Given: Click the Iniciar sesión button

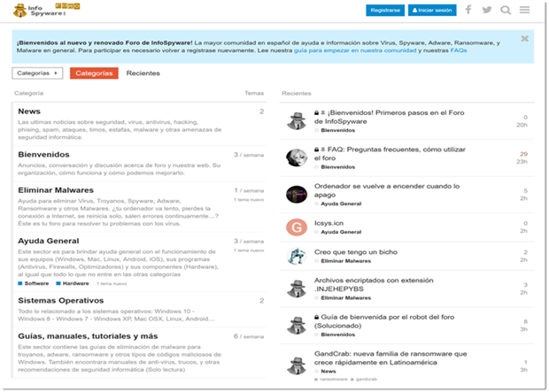Looking at the screenshot, I should 432,10.
